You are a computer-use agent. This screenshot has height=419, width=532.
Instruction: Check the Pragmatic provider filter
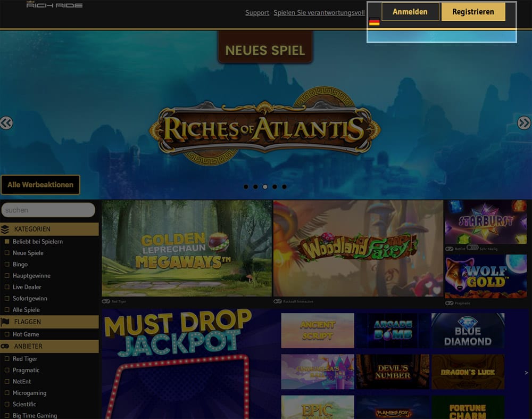[7, 370]
